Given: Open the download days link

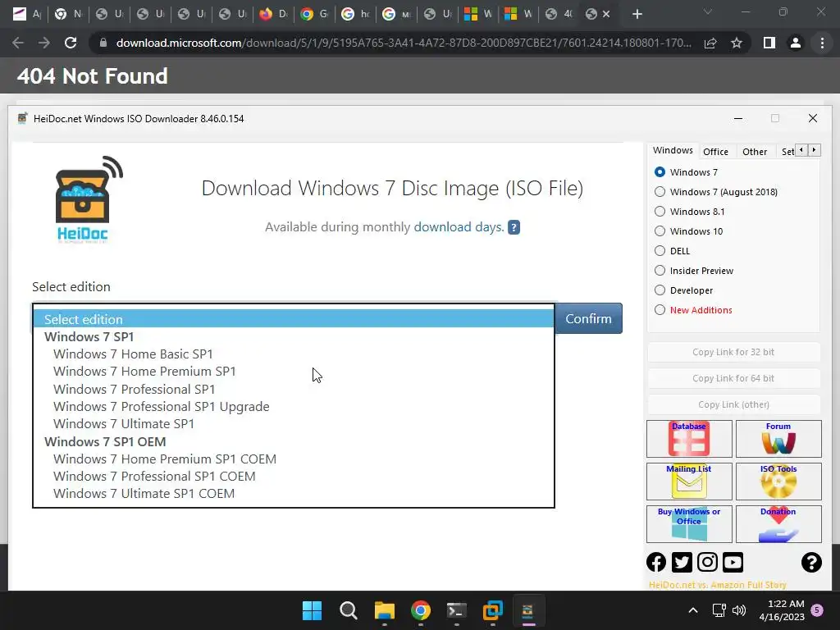Looking at the screenshot, I should 459,227.
